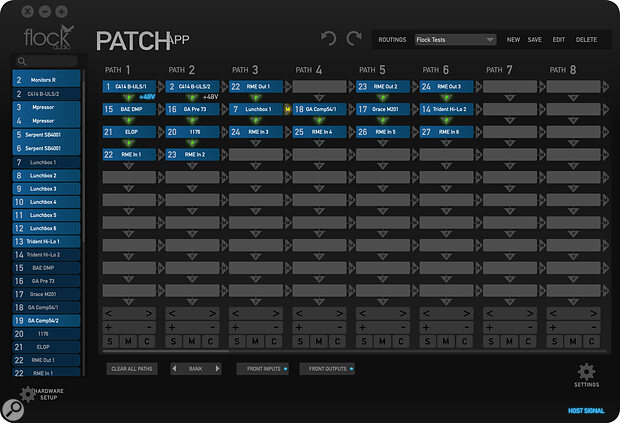620x423 pixels.
Task: Toggle +48V phantom power on Path 2
Action: (211, 97)
